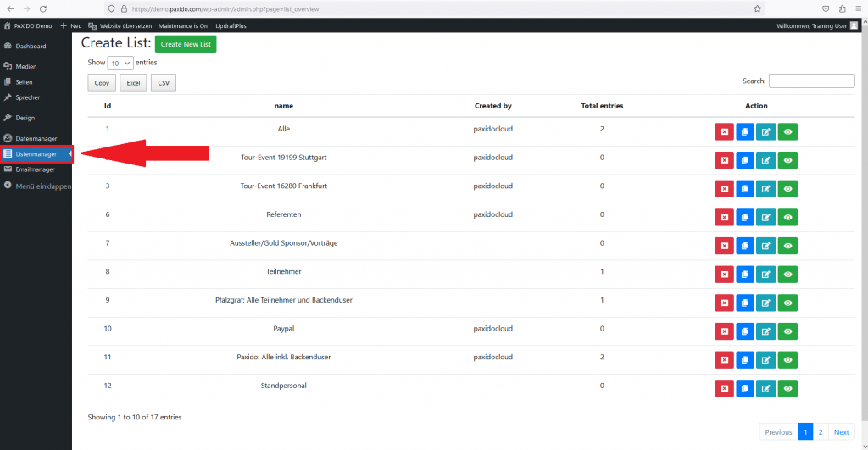This screenshot has height=450, width=868.
Task: Click into the Search input field
Action: (811, 81)
